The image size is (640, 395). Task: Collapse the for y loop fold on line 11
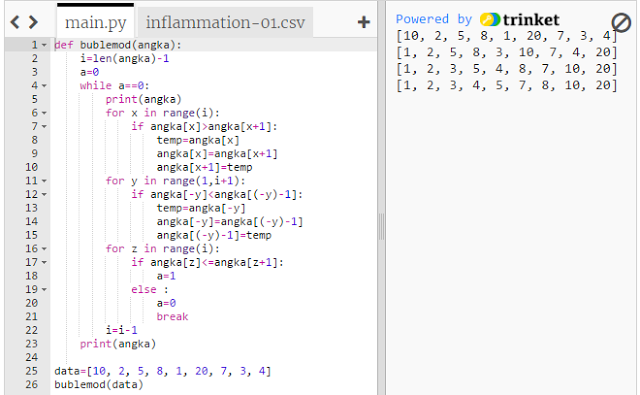pos(44,181)
